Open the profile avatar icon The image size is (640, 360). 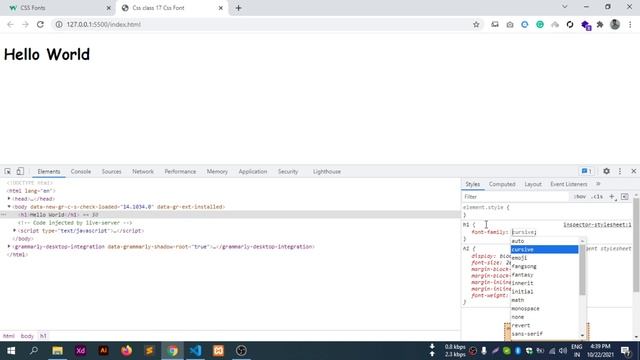615,24
